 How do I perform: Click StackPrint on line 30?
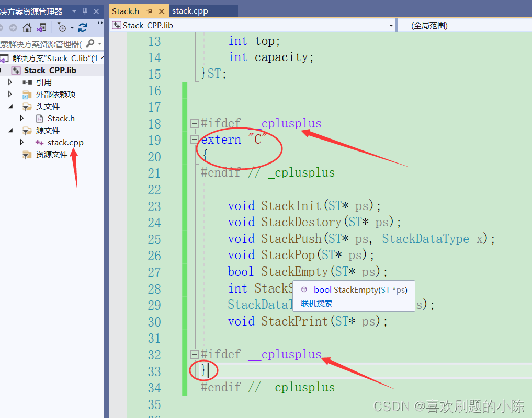[295, 321]
